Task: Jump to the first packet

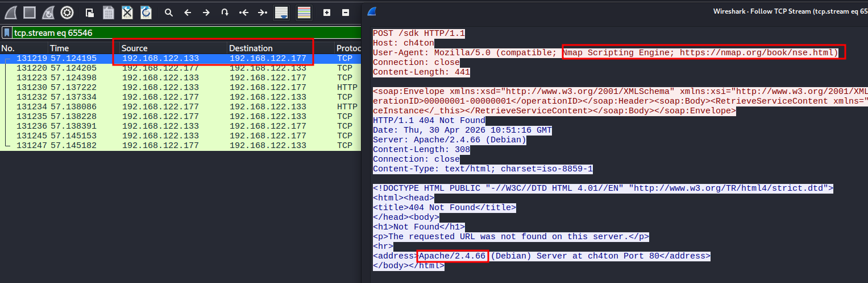Action: click(244, 12)
